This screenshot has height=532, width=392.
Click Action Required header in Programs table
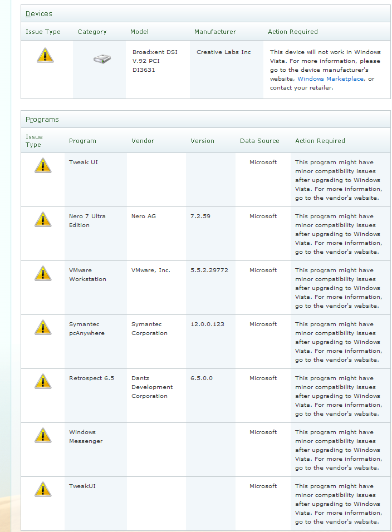point(320,141)
